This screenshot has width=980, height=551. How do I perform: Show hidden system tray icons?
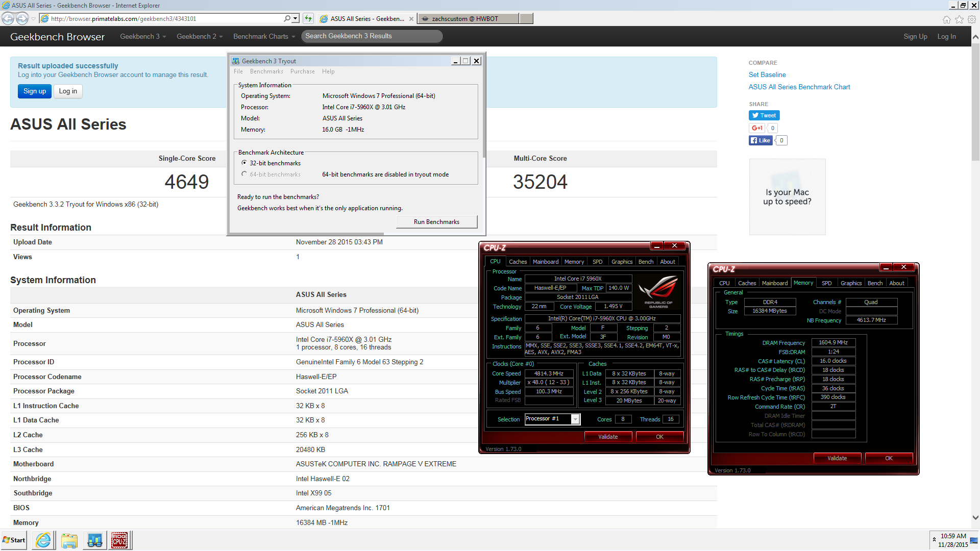coord(934,539)
